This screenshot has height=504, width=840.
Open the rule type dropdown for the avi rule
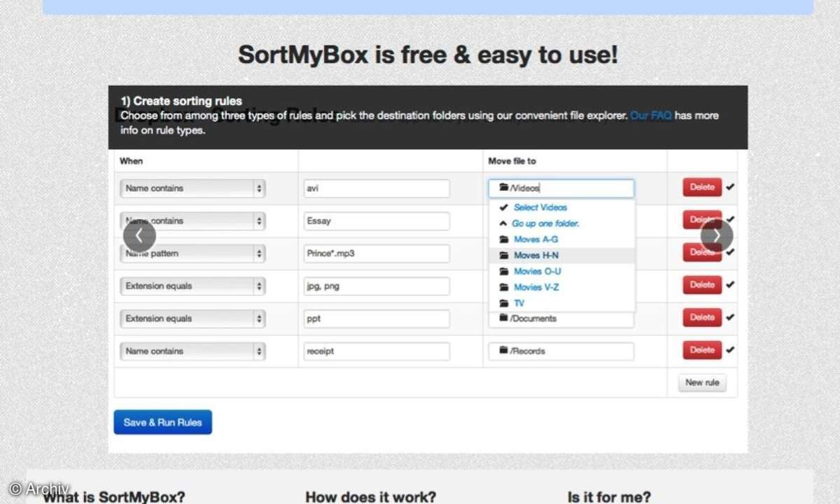(192, 188)
